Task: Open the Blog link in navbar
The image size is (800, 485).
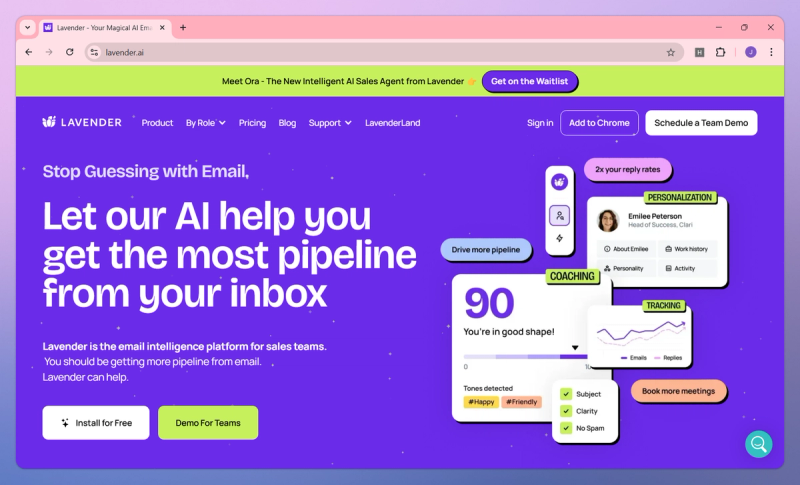Action: tap(287, 123)
